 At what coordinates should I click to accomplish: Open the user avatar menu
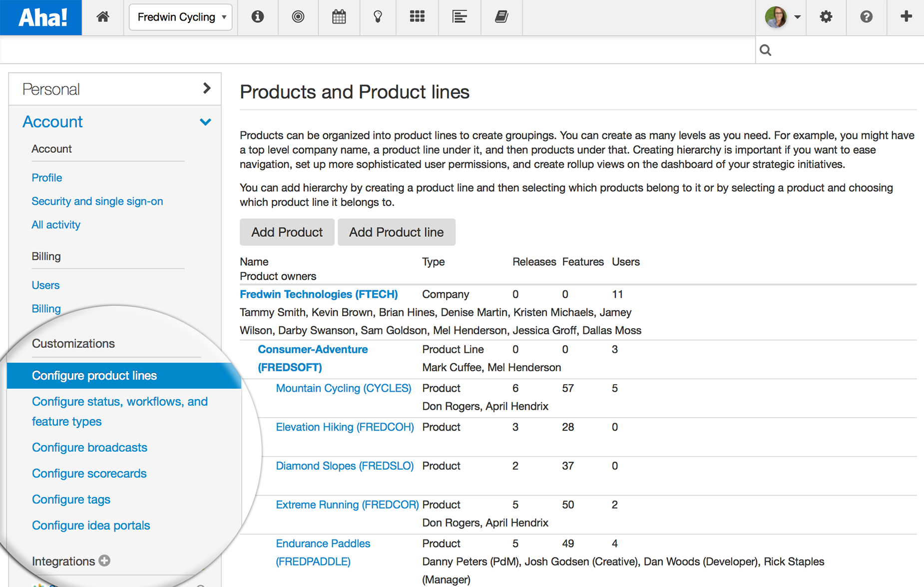pyautogui.click(x=777, y=16)
